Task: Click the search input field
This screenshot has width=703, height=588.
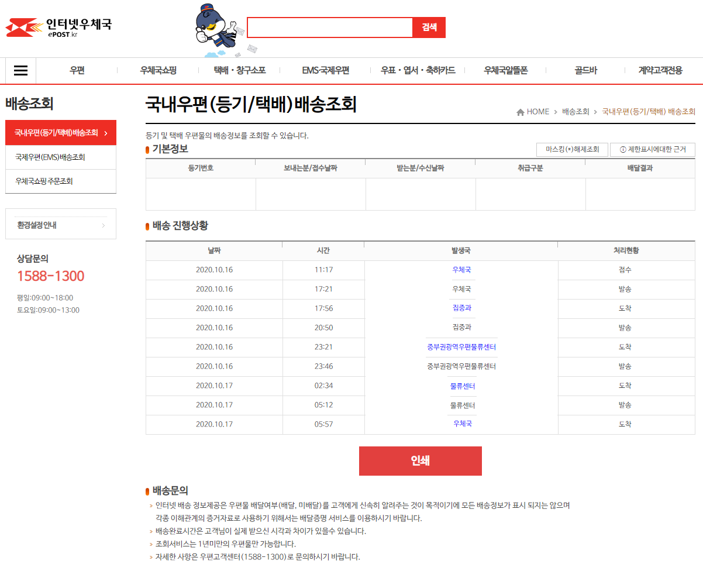Action: (x=330, y=27)
